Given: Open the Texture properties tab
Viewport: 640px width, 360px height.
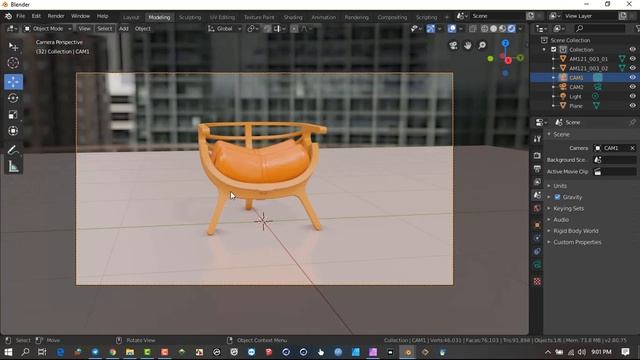Looking at the screenshot, I should (537, 281).
